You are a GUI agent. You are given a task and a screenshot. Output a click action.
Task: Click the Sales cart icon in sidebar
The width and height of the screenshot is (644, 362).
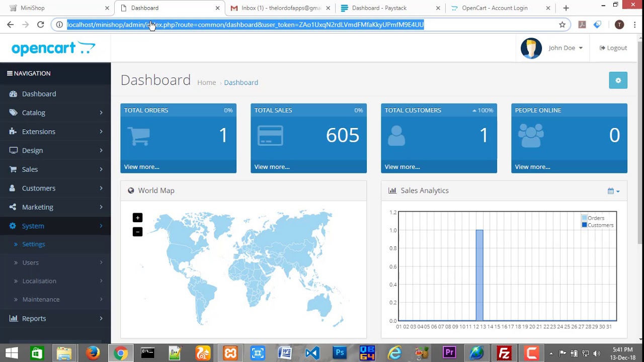(13, 169)
